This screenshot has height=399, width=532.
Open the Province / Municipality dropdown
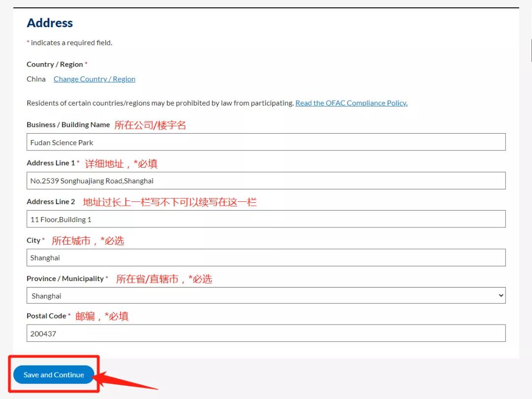(266, 295)
